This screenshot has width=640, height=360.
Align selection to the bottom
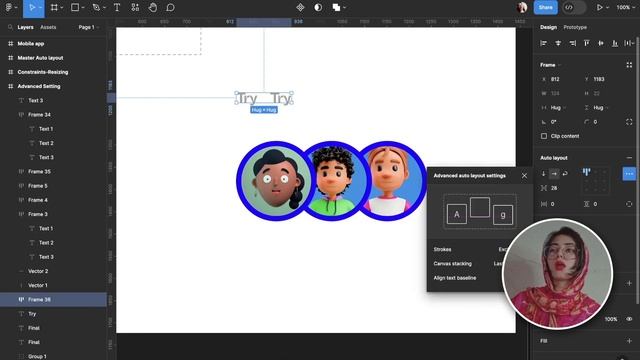click(x=615, y=43)
